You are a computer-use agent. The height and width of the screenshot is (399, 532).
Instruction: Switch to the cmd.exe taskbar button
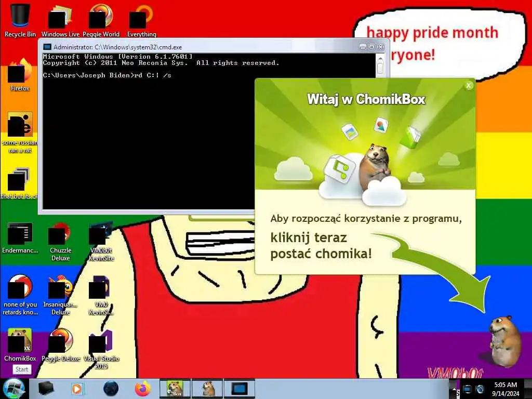click(x=240, y=389)
